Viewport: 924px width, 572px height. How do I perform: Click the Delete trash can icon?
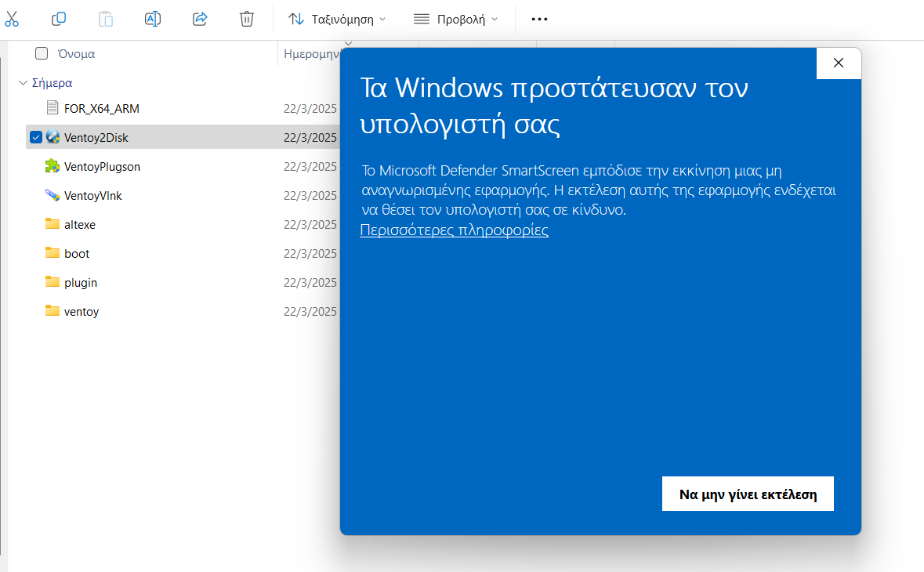(247, 19)
